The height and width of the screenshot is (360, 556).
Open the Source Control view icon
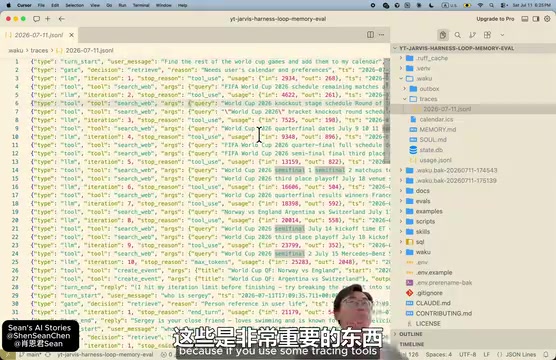(x=472, y=35)
